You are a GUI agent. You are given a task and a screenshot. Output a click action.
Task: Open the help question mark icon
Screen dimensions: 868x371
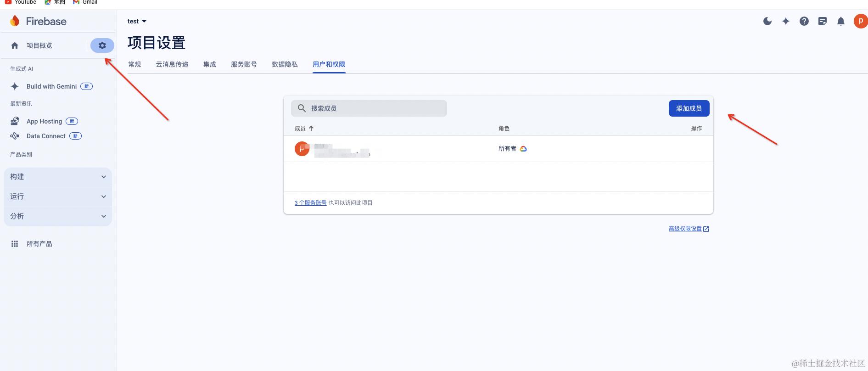804,21
